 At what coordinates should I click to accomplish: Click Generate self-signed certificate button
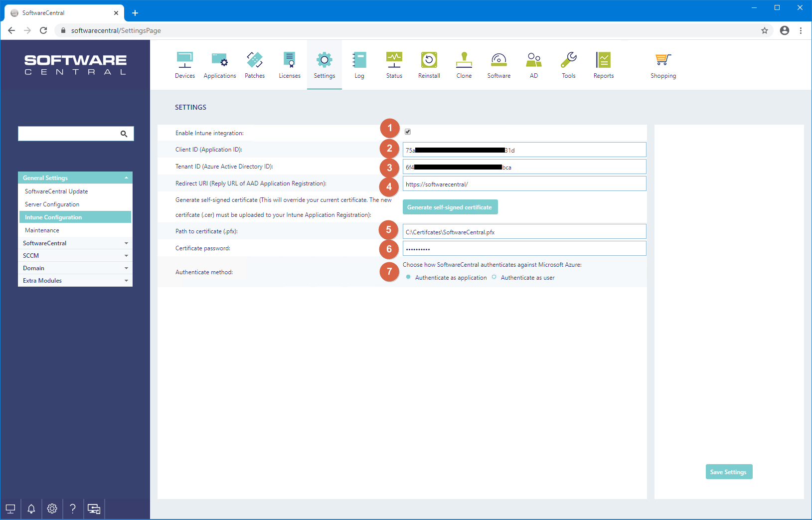pos(450,207)
